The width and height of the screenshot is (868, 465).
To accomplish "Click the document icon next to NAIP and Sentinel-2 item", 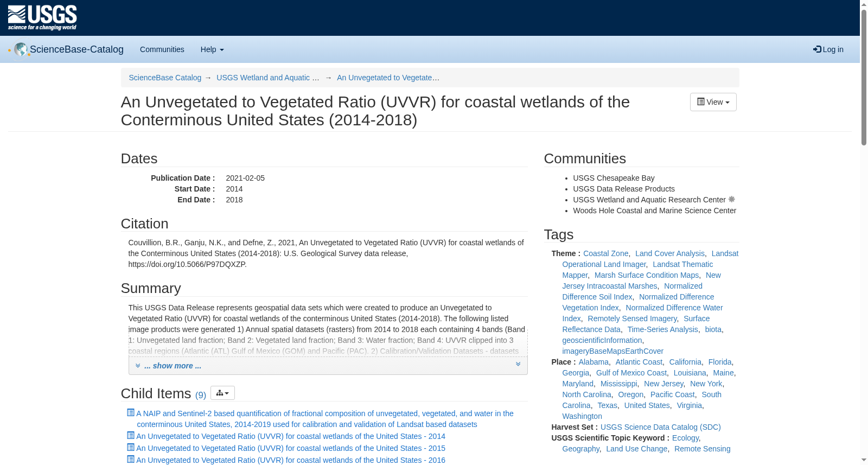I will [x=131, y=412].
